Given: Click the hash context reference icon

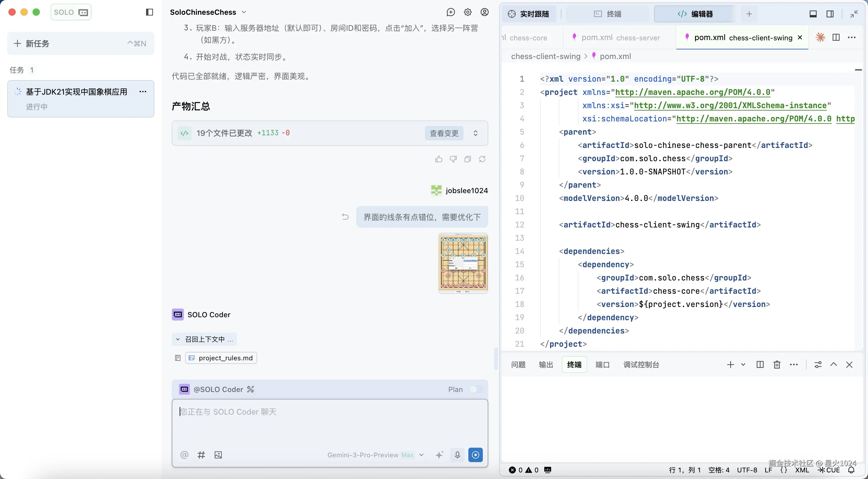Looking at the screenshot, I should 201,455.
